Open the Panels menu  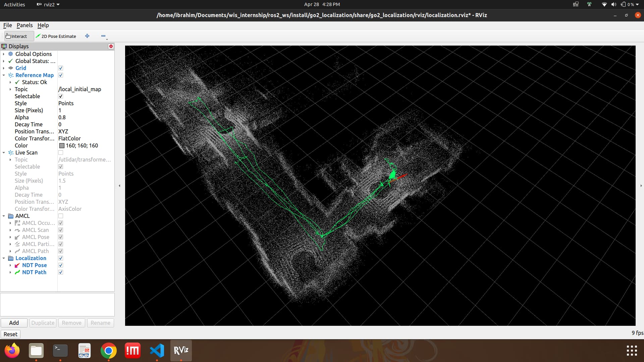tap(24, 25)
